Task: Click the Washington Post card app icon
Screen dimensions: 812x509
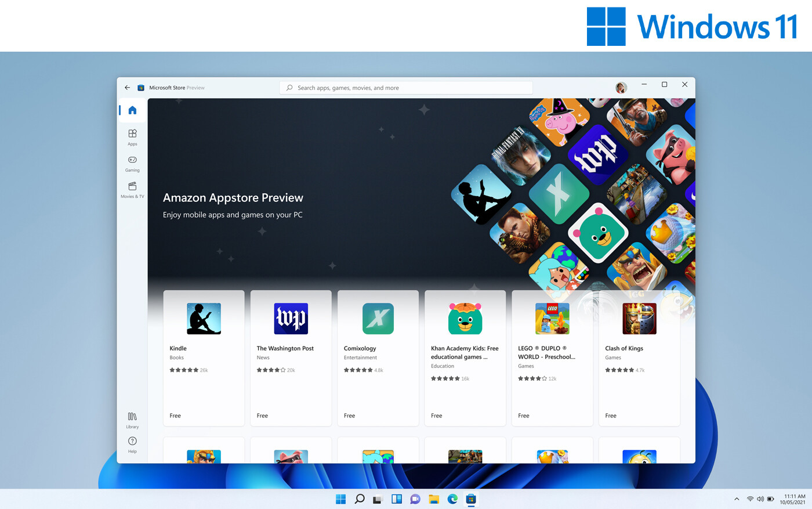Action: click(291, 319)
